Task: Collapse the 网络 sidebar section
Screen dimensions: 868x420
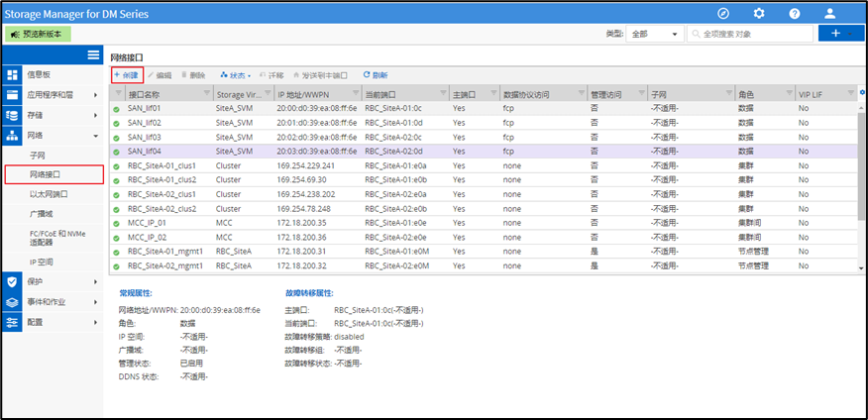Action: click(x=95, y=136)
